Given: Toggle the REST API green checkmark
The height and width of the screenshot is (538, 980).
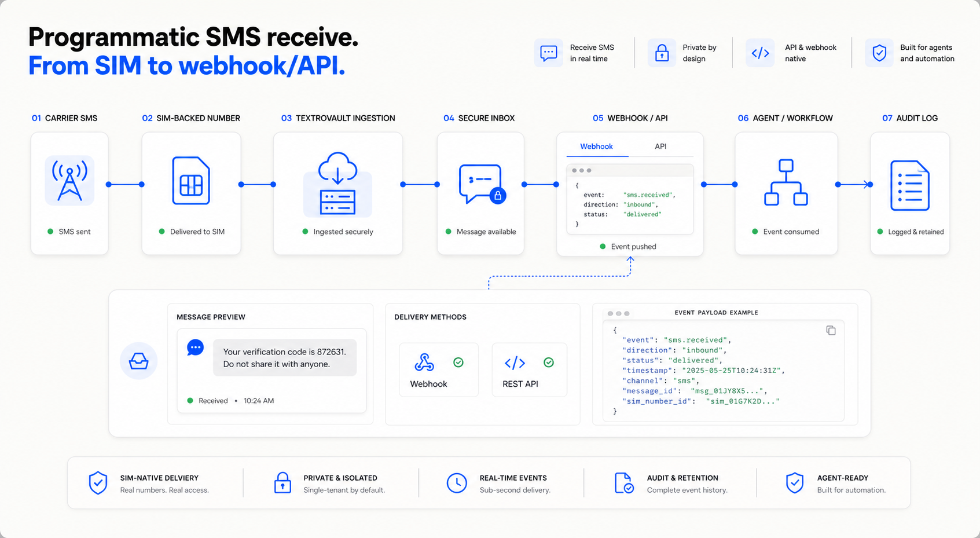Looking at the screenshot, I should coord(549,362).
